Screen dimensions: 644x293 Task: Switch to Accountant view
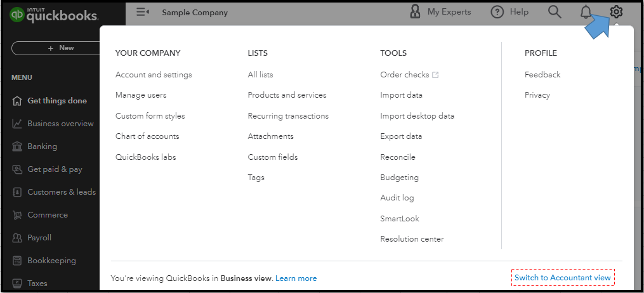[x=563, y=278]
